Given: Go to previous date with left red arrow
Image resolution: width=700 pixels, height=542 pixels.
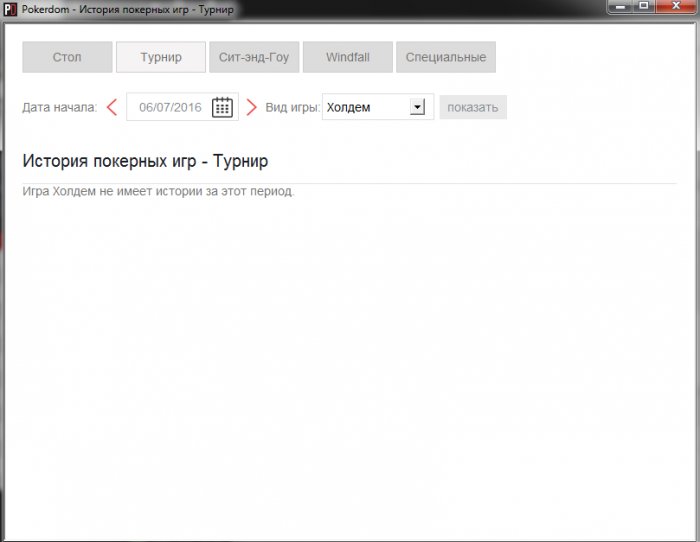Looking at the screenshot, I should 112,107.
